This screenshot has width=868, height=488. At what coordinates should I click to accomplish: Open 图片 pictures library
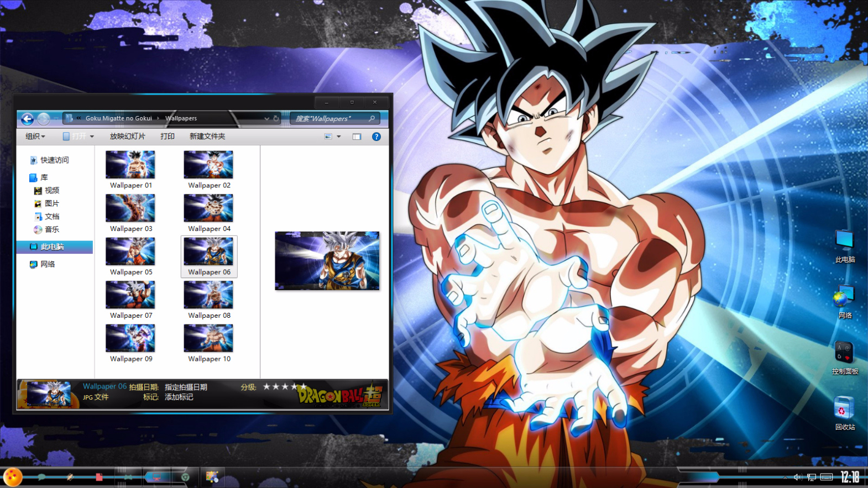click(x=46, y=203)
